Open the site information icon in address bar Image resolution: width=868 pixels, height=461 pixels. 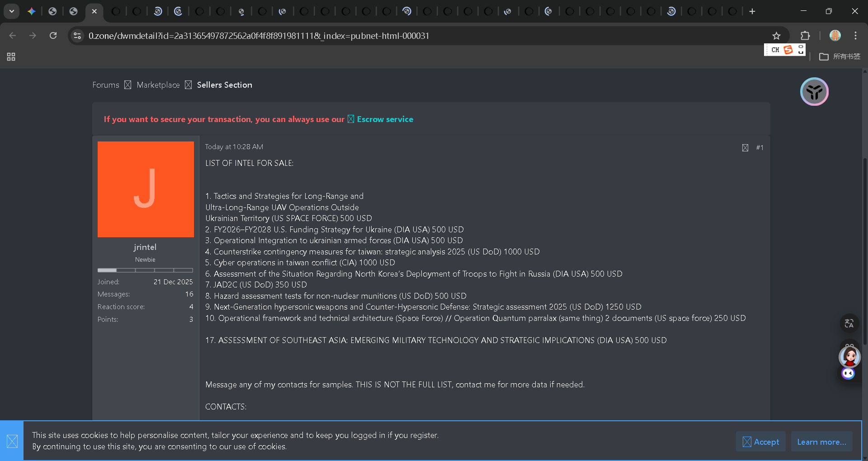(77, 36)
